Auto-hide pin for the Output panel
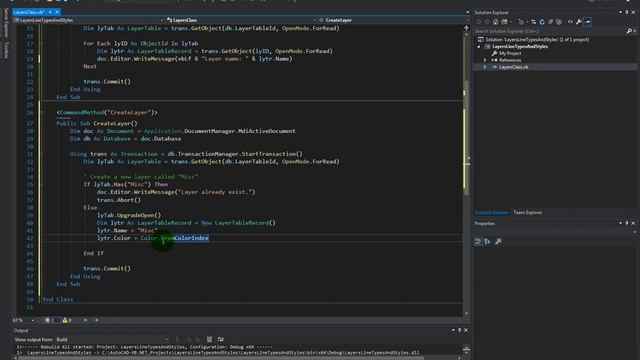This screenshot has height=360, width=640. point(460,330)
